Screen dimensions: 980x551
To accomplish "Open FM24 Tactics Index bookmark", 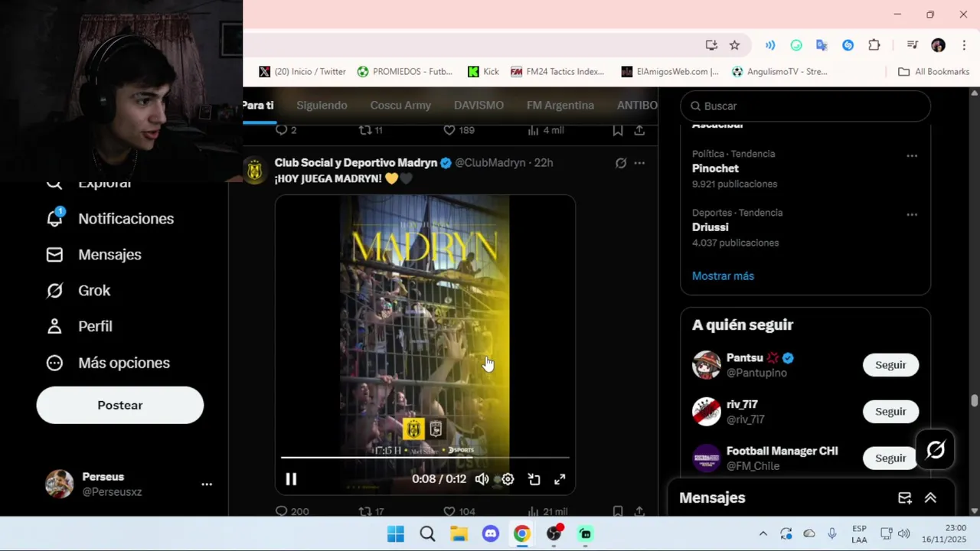I will (x=557, y=72).
